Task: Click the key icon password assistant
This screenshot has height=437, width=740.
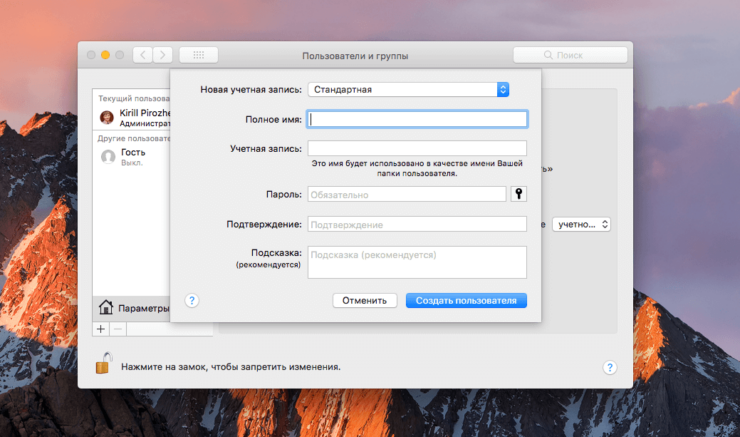Action: (518, 194)
